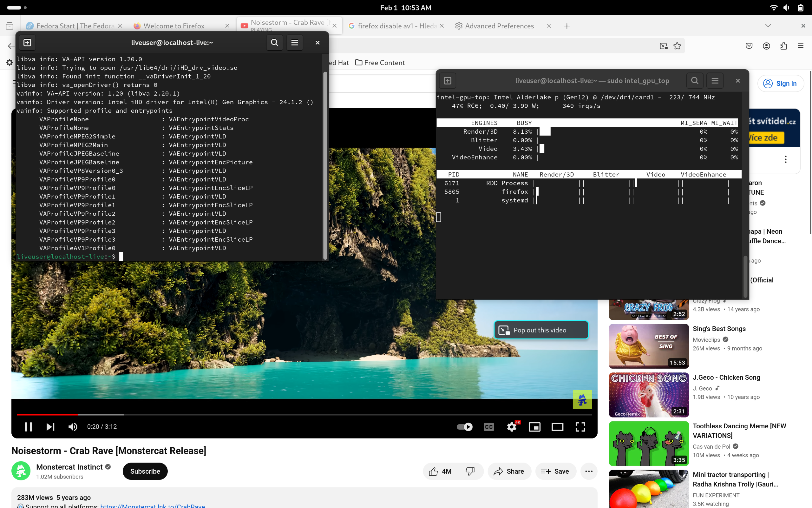
Task: Open the Mini tractor transporting video title
Action: 735,479
